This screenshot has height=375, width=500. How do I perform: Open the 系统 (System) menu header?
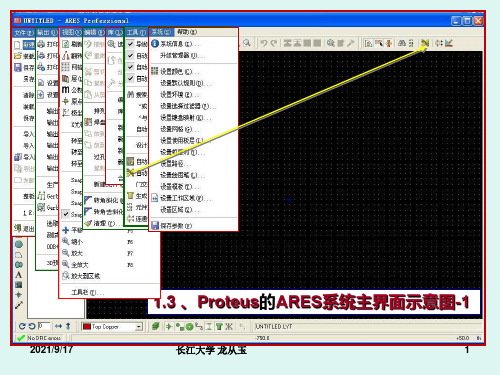pyautogui.click(x=161, y=32)
